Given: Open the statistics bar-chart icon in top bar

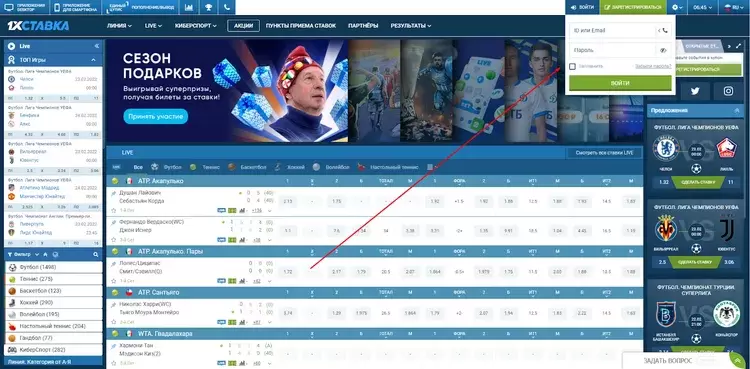Looking at the screenshot, I should tap(189, 7).
